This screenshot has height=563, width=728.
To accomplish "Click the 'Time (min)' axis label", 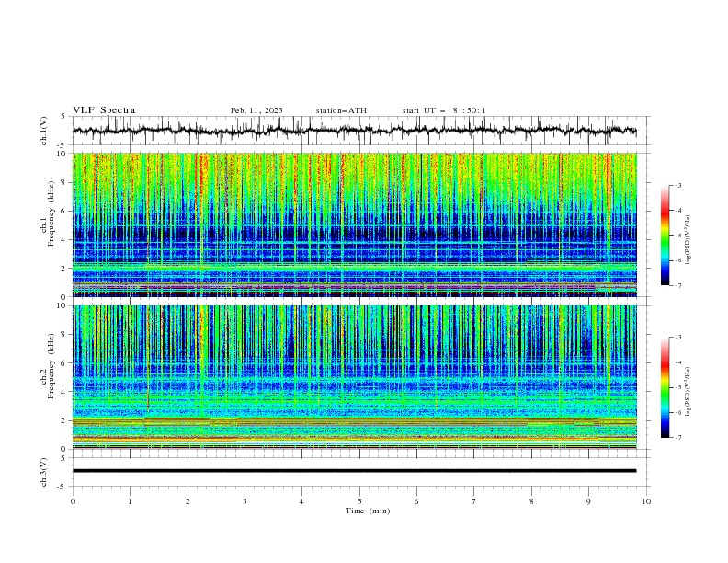I will 368,511.
